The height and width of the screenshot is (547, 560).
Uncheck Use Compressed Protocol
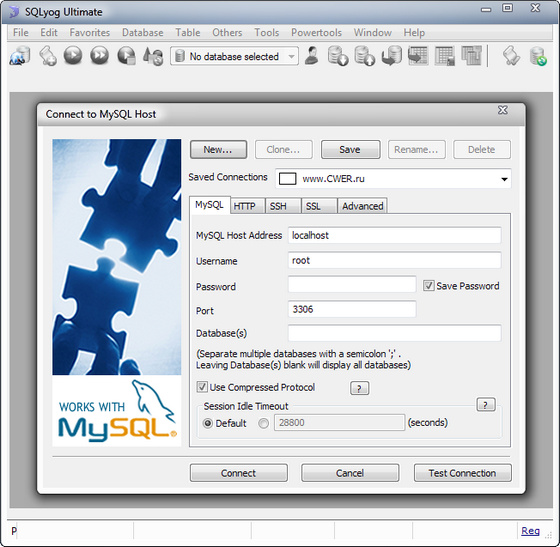coord(202,387)
